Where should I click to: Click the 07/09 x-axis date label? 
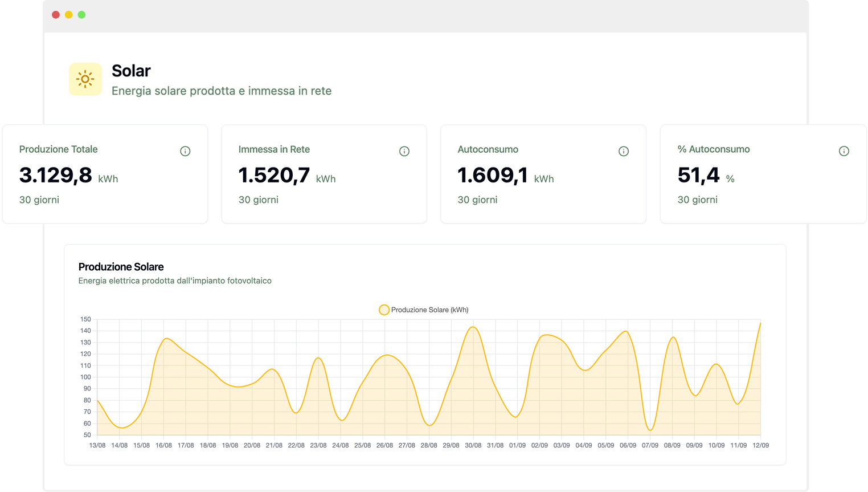[x=650, y=445]
